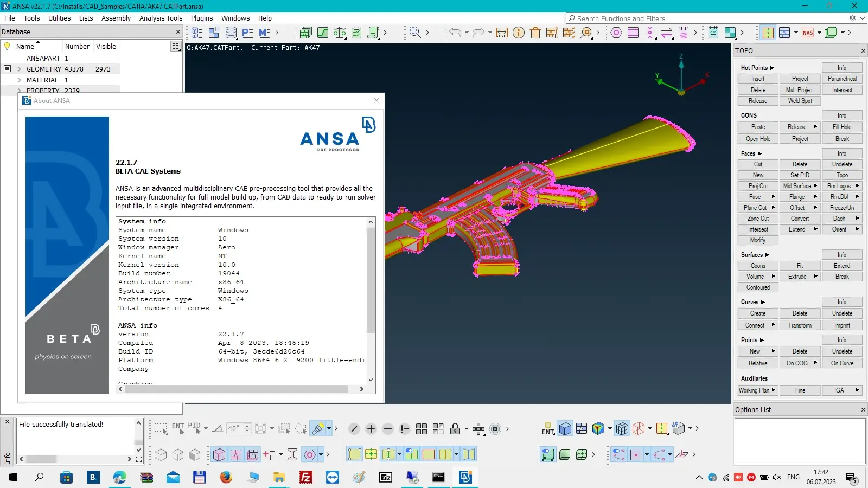The width and height of the screenshot is (868, 488).
Task: Select the blue shaded cube display icon
Action: click(x=565, y=429)
